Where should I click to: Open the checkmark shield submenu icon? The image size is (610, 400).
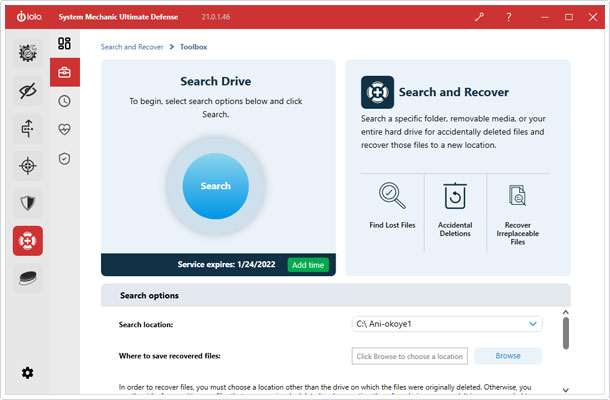coord(64,159)
